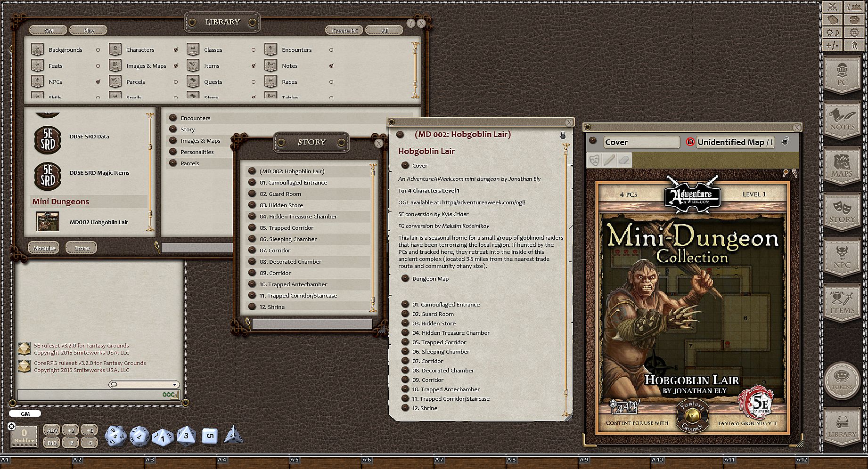
Task: Toggle the Backgrounds category radio
Action: click(x=98, y=50)
